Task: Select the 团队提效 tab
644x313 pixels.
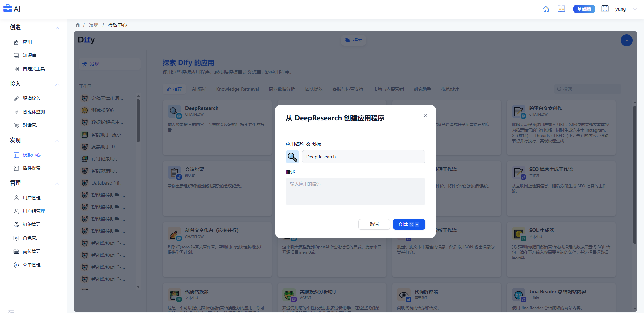Action: (314, 89)
